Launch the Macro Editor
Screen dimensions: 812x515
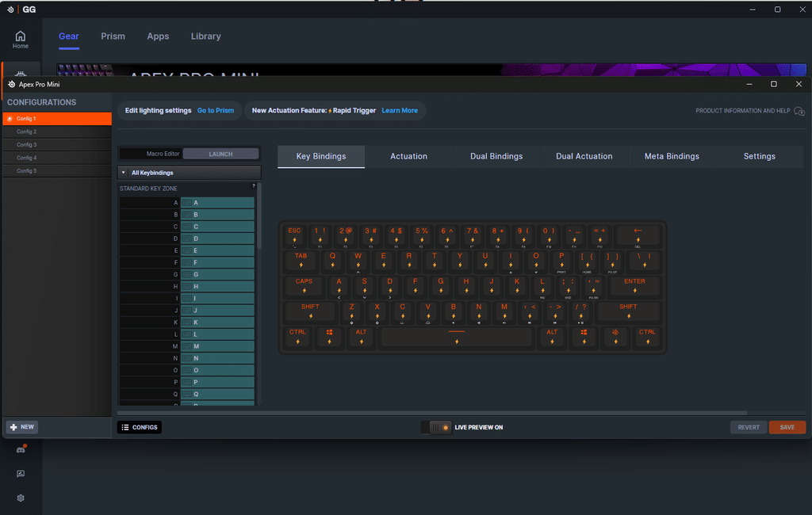[220, 154]
